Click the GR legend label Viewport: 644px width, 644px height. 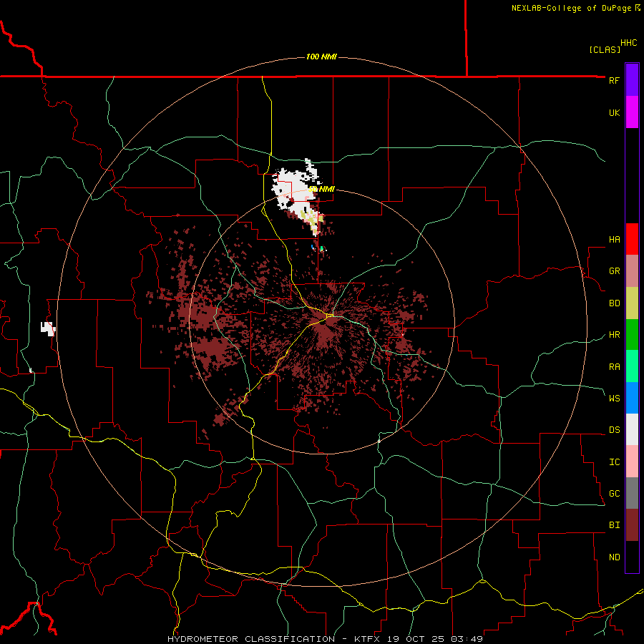(x=614, y=271)
